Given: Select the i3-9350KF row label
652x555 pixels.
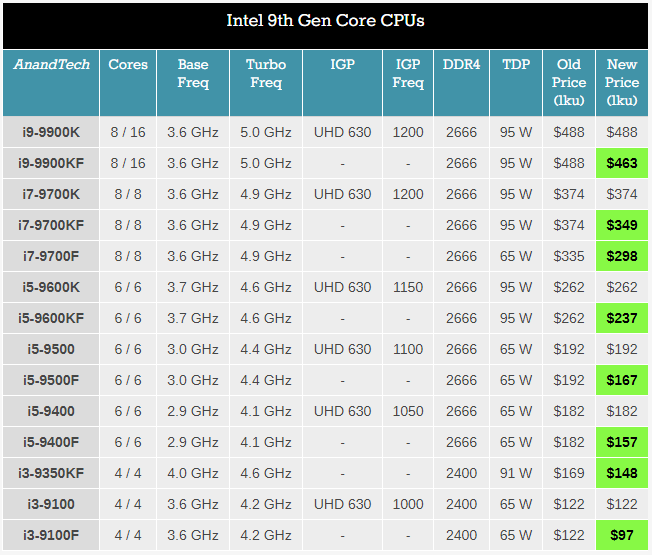Looking at the screenshot, I should click(x=51, y=473).
